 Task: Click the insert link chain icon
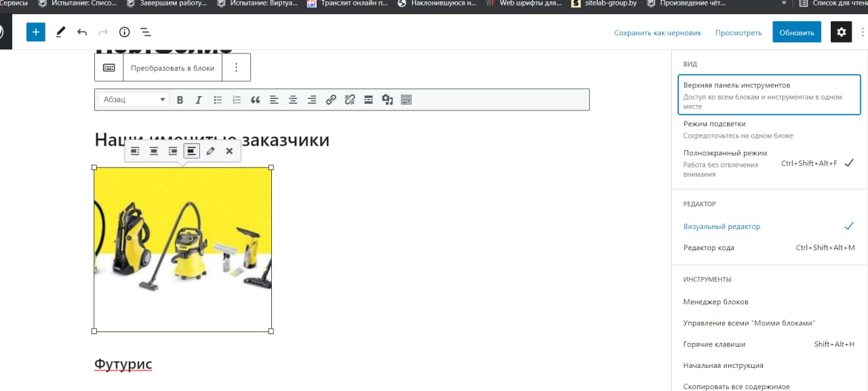tap(331, 100)
